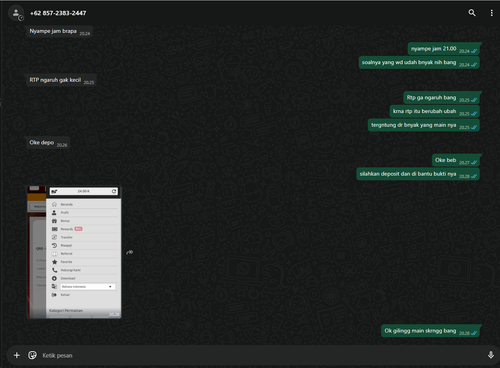The height and width of the screenshot is (368, 500).
Task: Click the attach plus icon
Action: tap(17, 355)
